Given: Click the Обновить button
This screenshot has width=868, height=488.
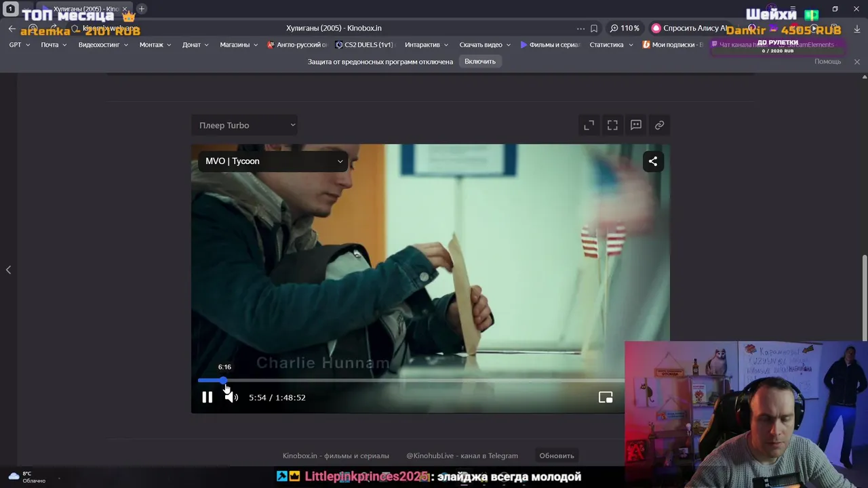Looking at the screenshot, I should click(x=557, y=455).
